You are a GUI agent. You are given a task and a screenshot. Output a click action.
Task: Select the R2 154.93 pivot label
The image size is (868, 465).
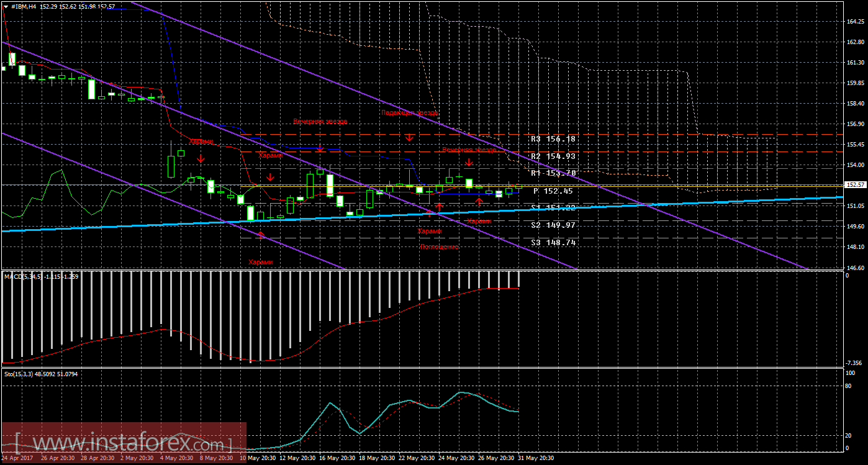(553, 156)
